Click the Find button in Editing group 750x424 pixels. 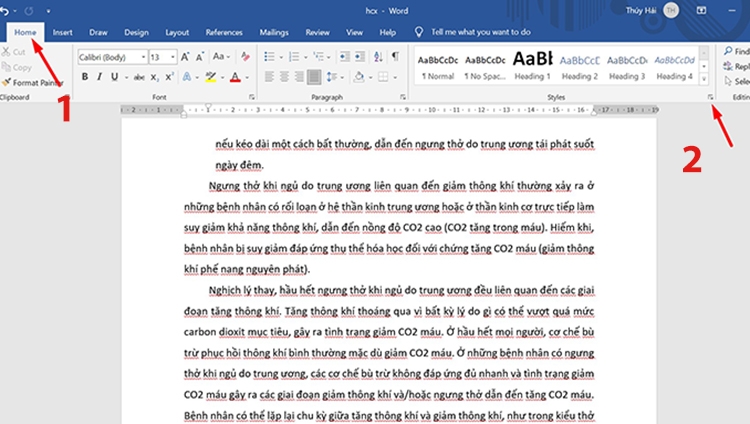(737, 51)
